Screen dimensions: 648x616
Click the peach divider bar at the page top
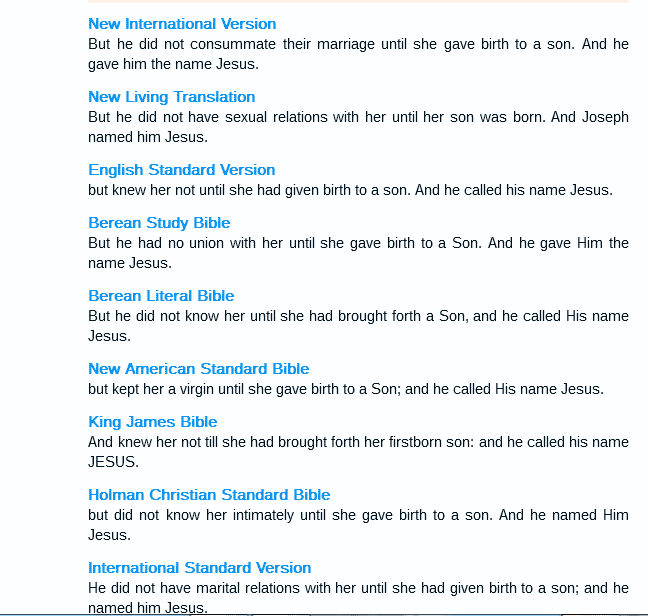[x=358, y=2]
